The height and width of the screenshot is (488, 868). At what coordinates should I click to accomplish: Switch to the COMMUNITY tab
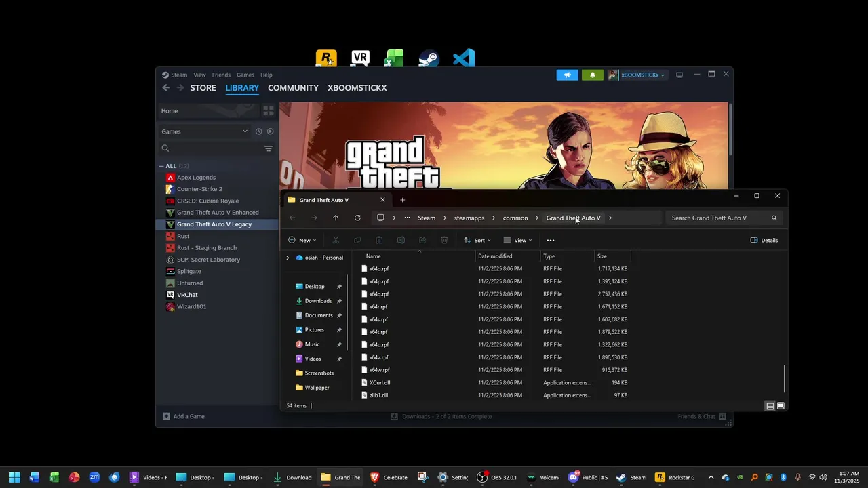coord(293,88)
